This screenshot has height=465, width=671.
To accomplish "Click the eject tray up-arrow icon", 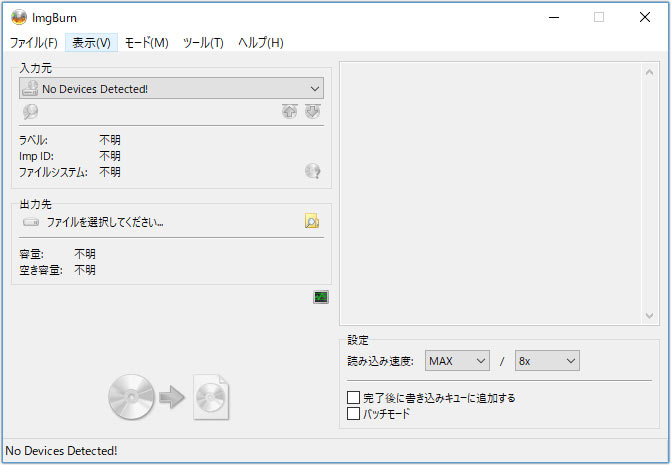I will coord(290,112).
